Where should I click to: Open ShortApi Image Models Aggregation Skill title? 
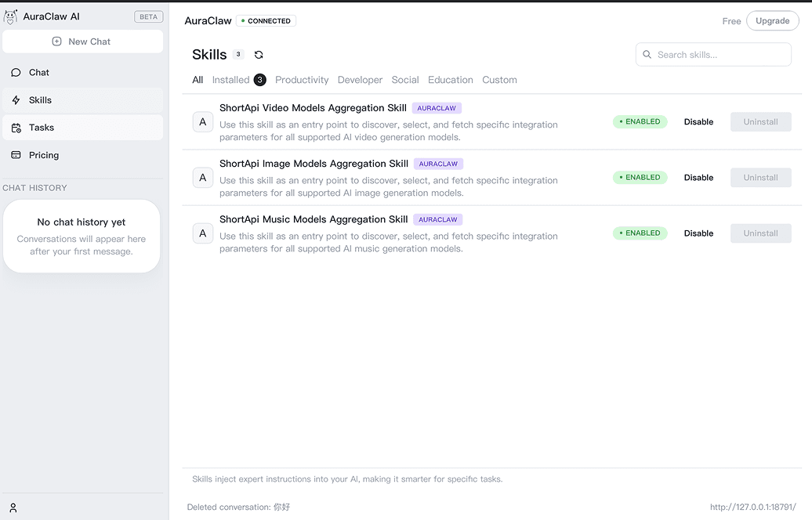tap(314, 164)
